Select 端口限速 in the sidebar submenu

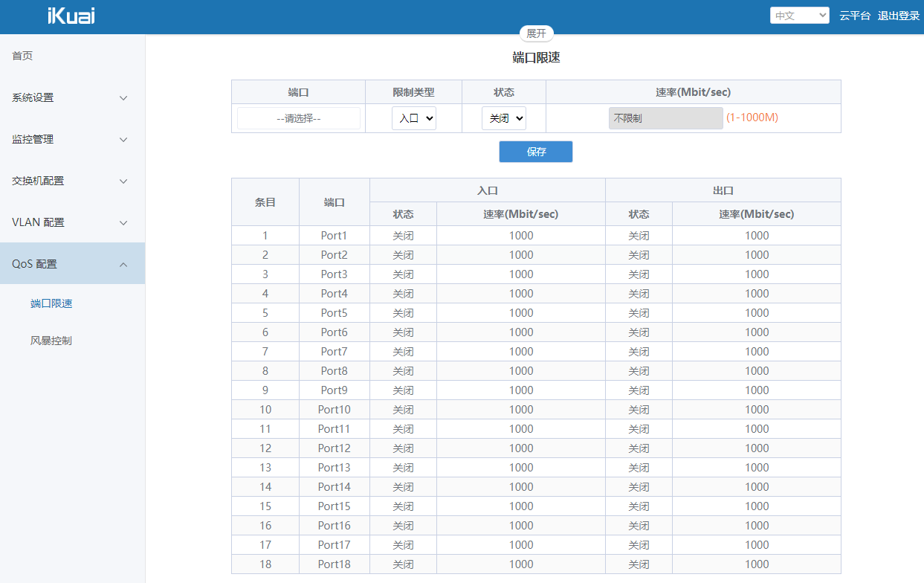pyautogui.click(x=51, y=303)
